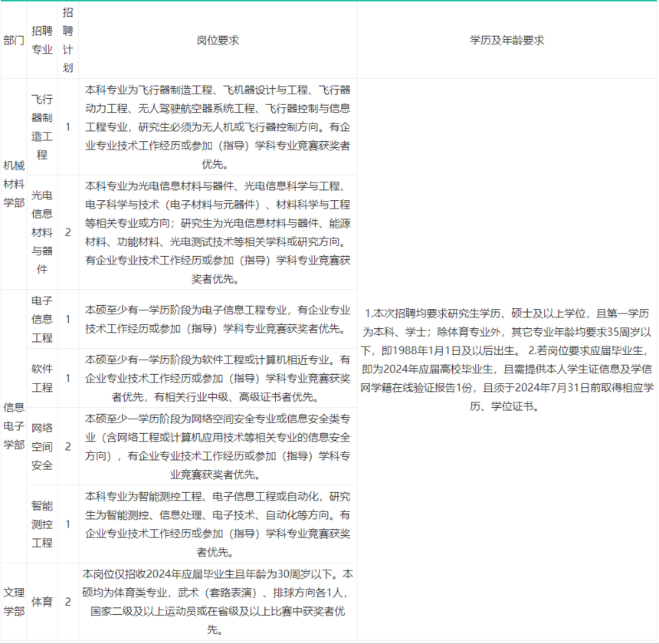This screenshot has height=644, width=659.
Task: Click the 智能测控工程 major cell
Action: pyautogui.click(x=42, y=524)
